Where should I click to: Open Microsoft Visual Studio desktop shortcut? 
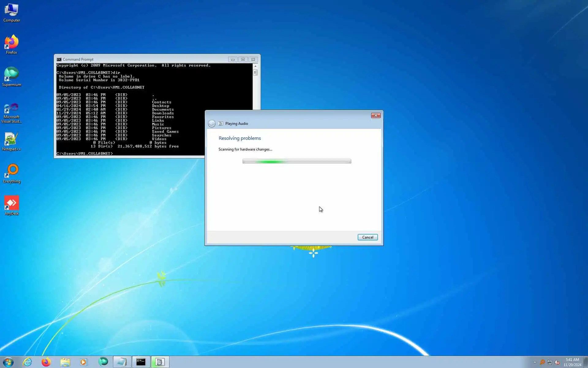point(11,112)
